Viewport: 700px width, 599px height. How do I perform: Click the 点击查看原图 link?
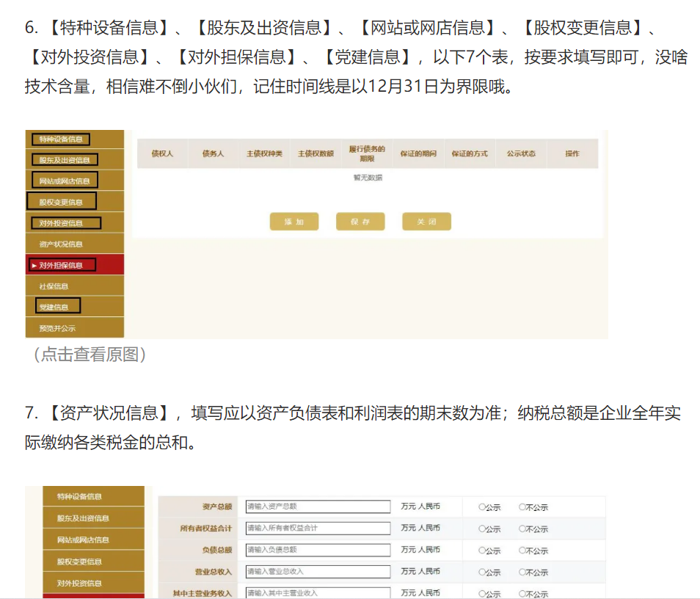(90, 355)
